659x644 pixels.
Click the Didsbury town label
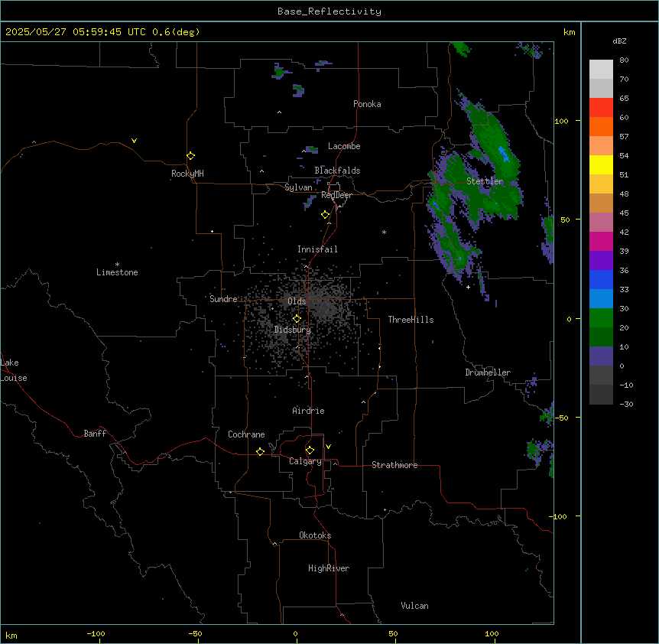point(293,330)
